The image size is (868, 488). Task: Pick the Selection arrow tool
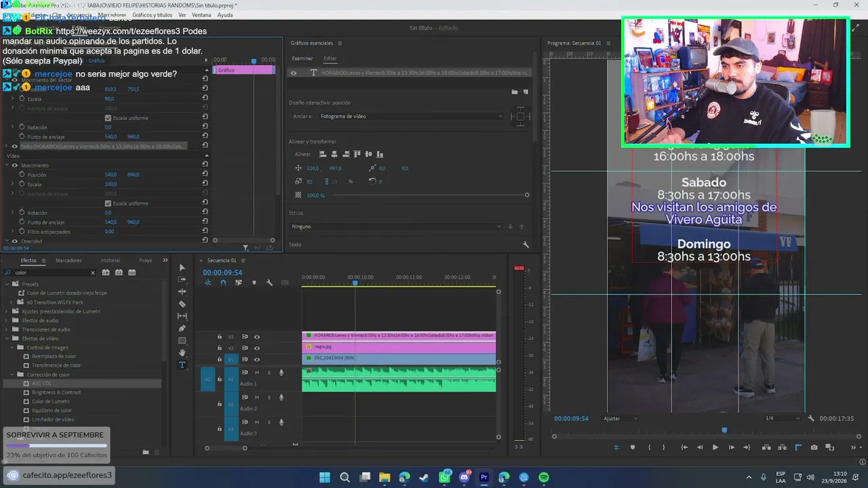pos(182,267)
